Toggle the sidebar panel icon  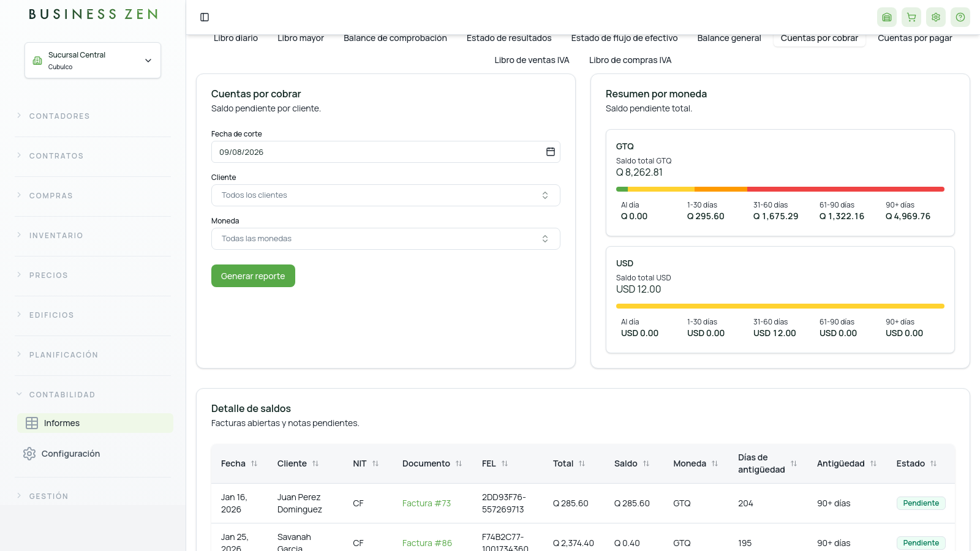(205, 17)
